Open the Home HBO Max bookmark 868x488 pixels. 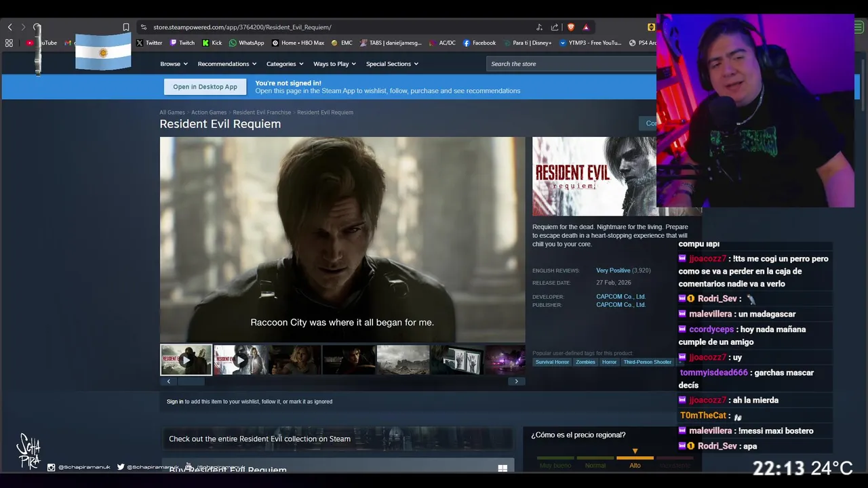pyautogui.click(x=298, y=43)
